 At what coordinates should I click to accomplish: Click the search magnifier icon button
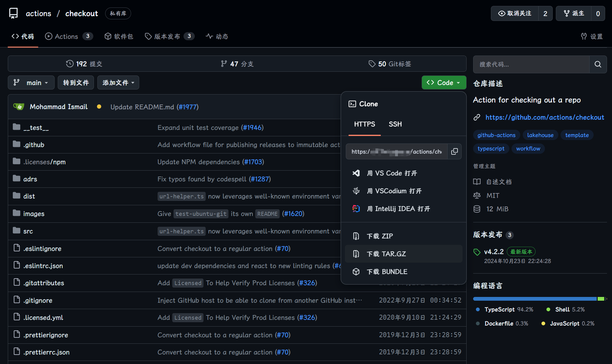coord(598,64)
